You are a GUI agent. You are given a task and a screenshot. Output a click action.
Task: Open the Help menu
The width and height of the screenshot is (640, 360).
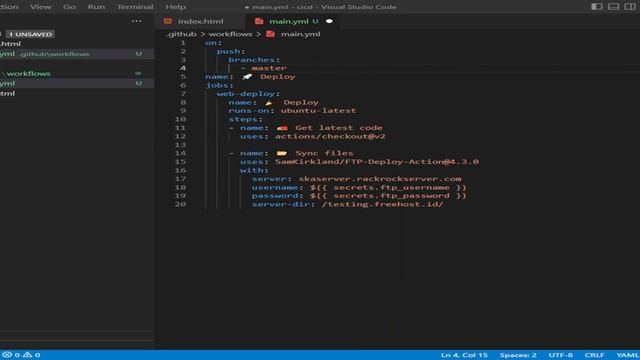[176, 7]
